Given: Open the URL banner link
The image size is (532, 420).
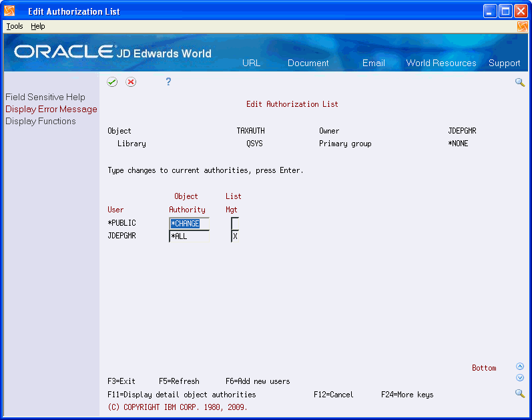Looking at the screenshot, I should (252, 63).
